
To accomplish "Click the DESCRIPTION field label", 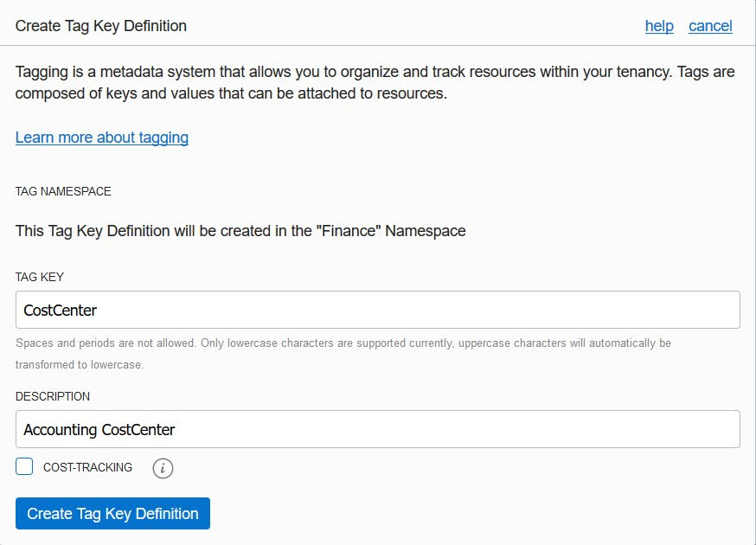I will 53,396.
